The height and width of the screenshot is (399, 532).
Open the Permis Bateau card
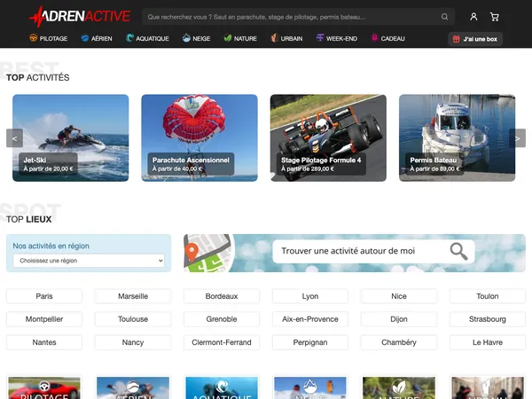457,137
